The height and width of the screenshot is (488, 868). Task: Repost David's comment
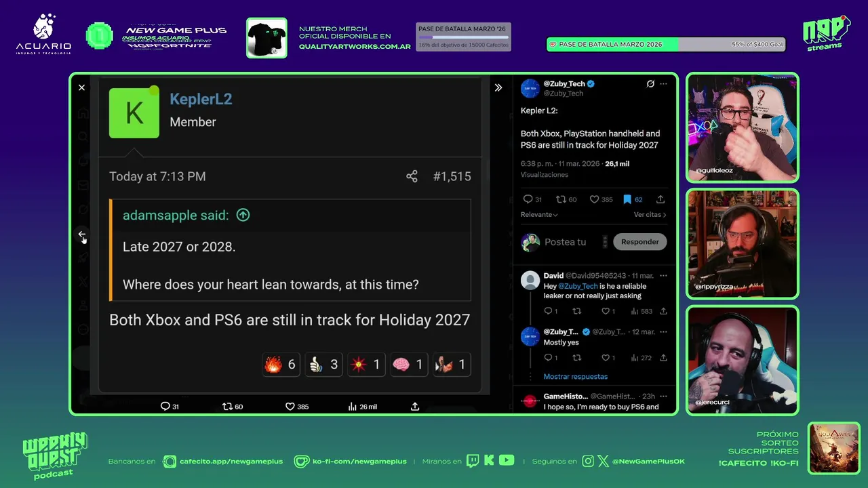[x=577, y=311]
